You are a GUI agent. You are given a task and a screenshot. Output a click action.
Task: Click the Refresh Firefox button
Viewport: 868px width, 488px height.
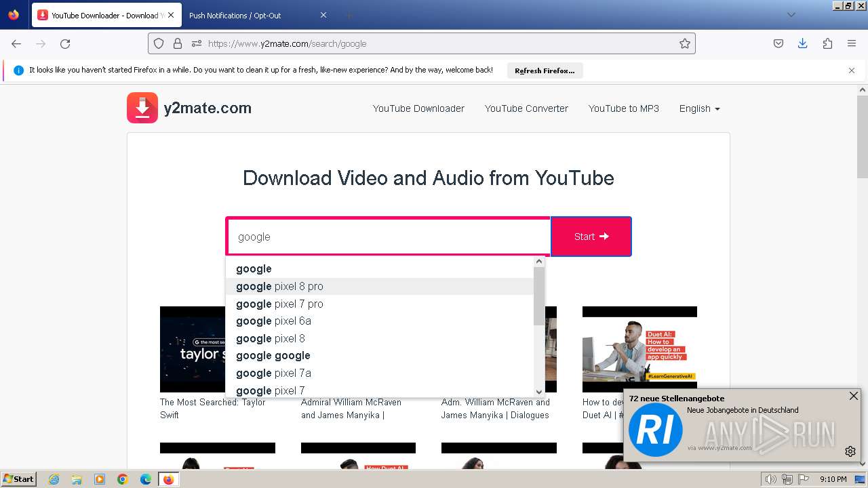coord(545,70)
